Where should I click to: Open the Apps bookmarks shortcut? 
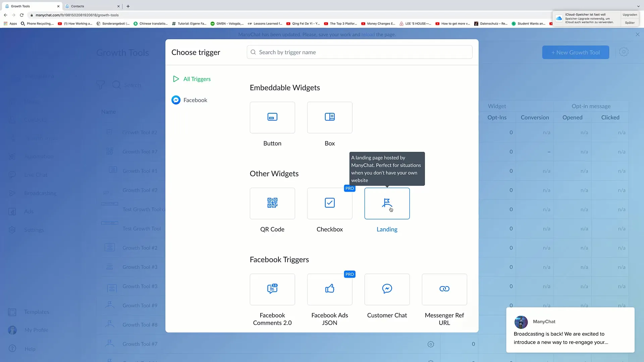click(x=10, y=24)
